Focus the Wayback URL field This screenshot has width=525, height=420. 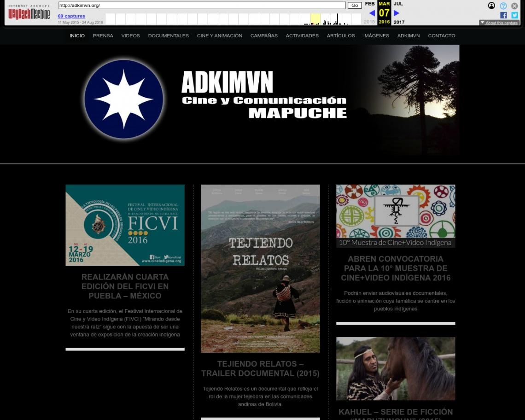click(x=202, y=6)
